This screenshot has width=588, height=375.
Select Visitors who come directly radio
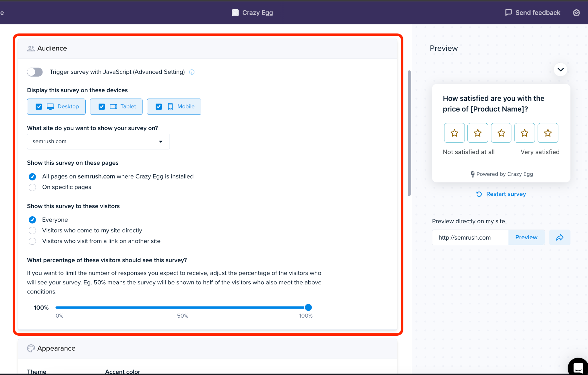coord(32,230)
